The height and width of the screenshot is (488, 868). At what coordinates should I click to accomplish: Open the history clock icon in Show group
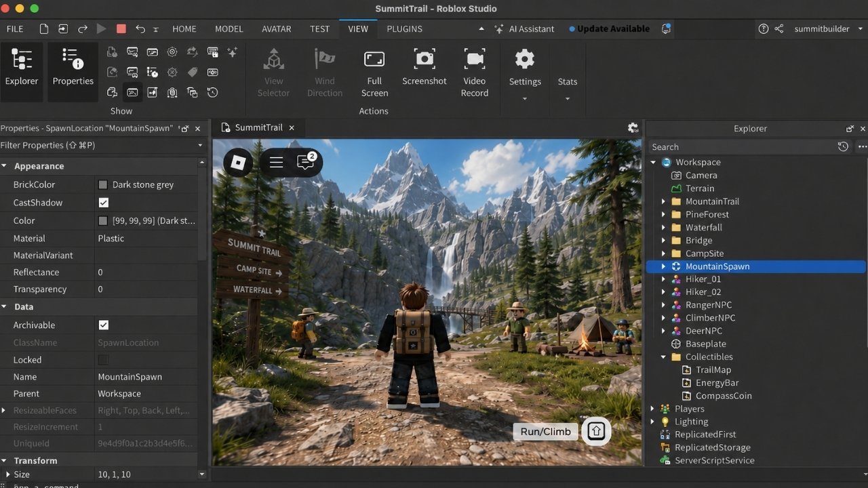[x=212, y=92]
